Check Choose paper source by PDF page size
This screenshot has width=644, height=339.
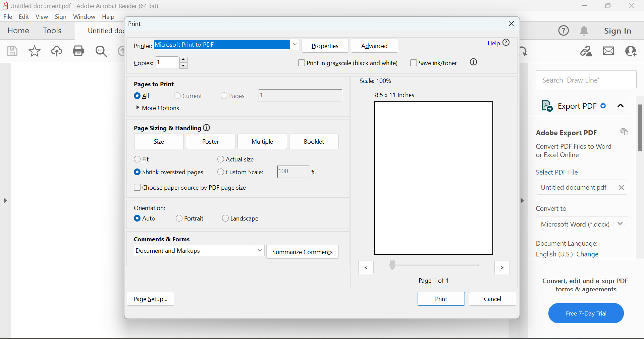coord(137,187)
